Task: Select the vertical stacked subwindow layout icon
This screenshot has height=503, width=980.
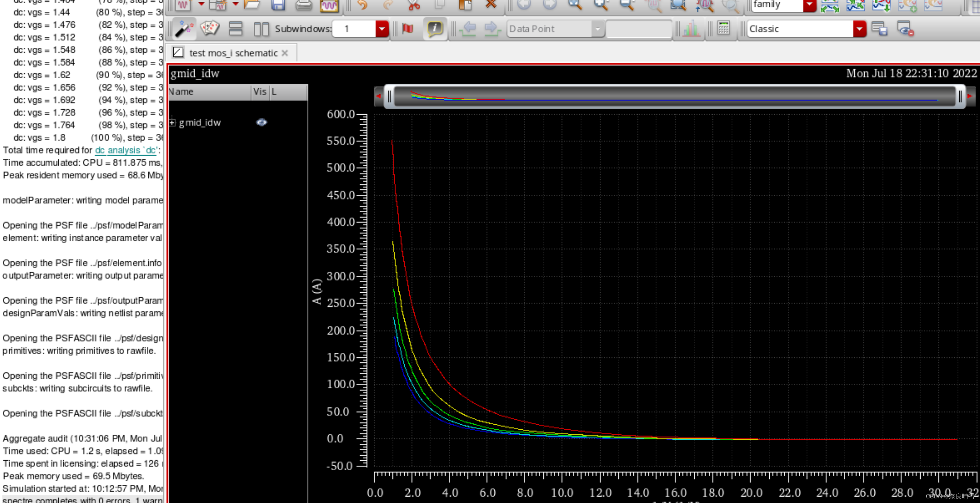Action: click(x=236, y=28)
